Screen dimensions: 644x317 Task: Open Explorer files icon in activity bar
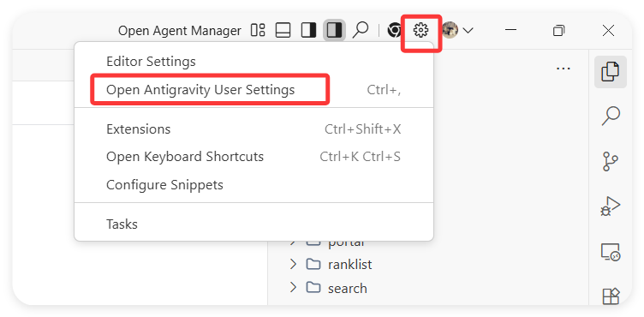coord(611,72)
